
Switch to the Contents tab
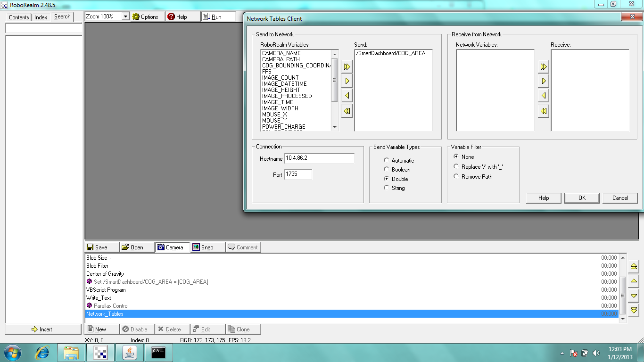[19, 17]
